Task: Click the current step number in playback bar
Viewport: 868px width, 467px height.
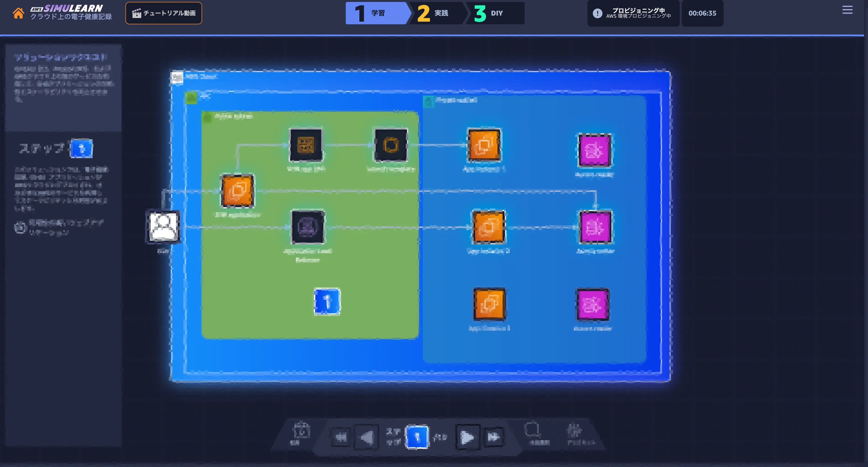Action: point(417,437)
